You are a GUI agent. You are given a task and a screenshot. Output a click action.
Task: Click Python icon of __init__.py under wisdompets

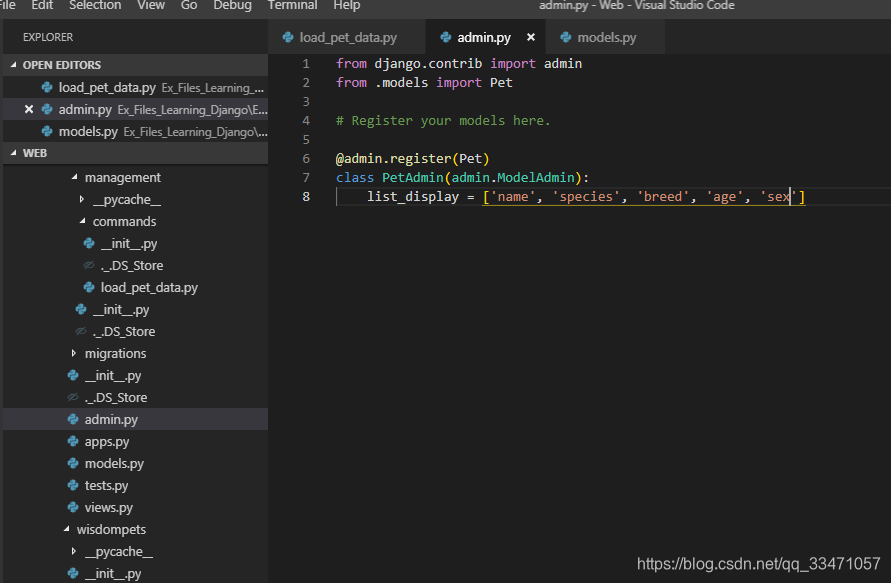(73, 573)
